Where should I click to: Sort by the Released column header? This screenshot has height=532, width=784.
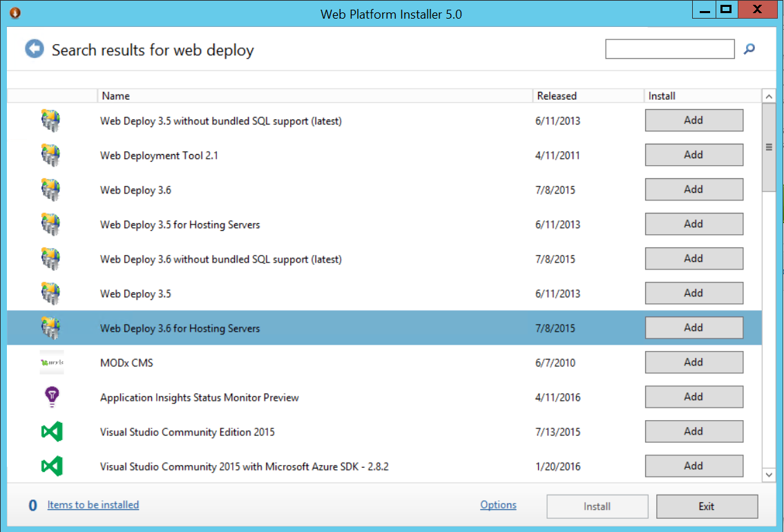pyautogui.click(x=589, y=95)
